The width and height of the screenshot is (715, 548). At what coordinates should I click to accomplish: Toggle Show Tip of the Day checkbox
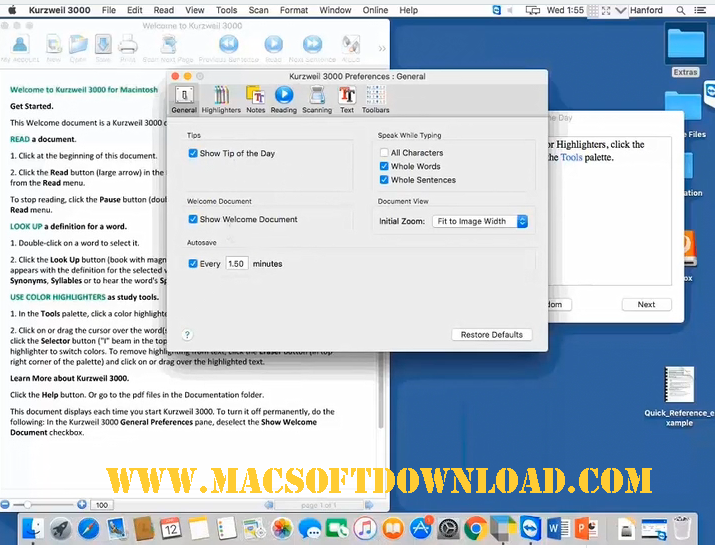tap(193, 153)
